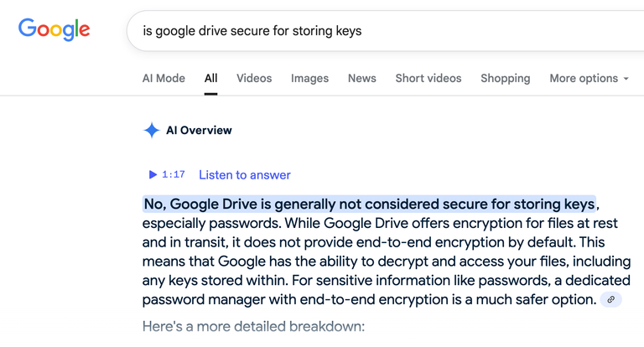
Task: Click the highlighted answer sentence about storing keys
Action: tap(369, 205)
